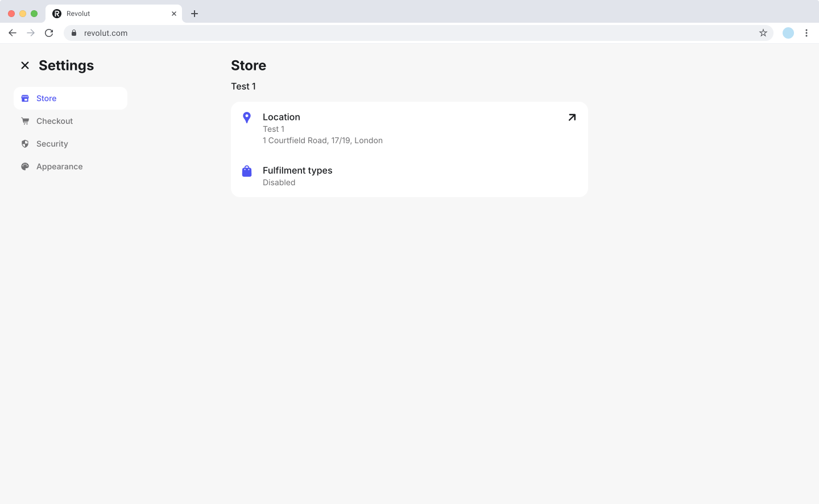This screenshot has height=504, width=819.
Task: Click the revolut.com address bar
Action: pos(398,33)
